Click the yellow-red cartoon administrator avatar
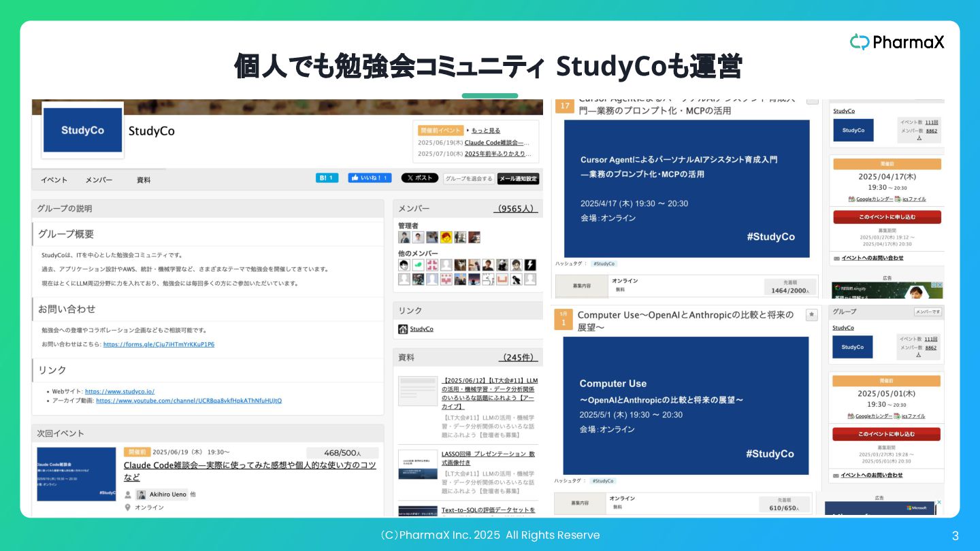The height and width of the screenshot is (551, 980). (446, 237)
